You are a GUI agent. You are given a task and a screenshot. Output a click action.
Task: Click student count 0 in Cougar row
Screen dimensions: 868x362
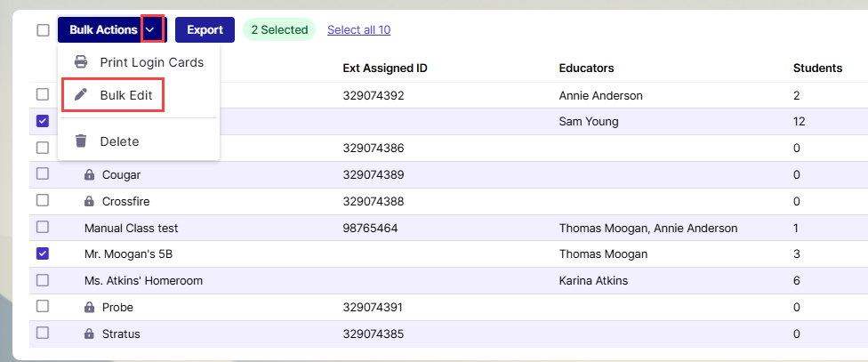pos(797,175)
